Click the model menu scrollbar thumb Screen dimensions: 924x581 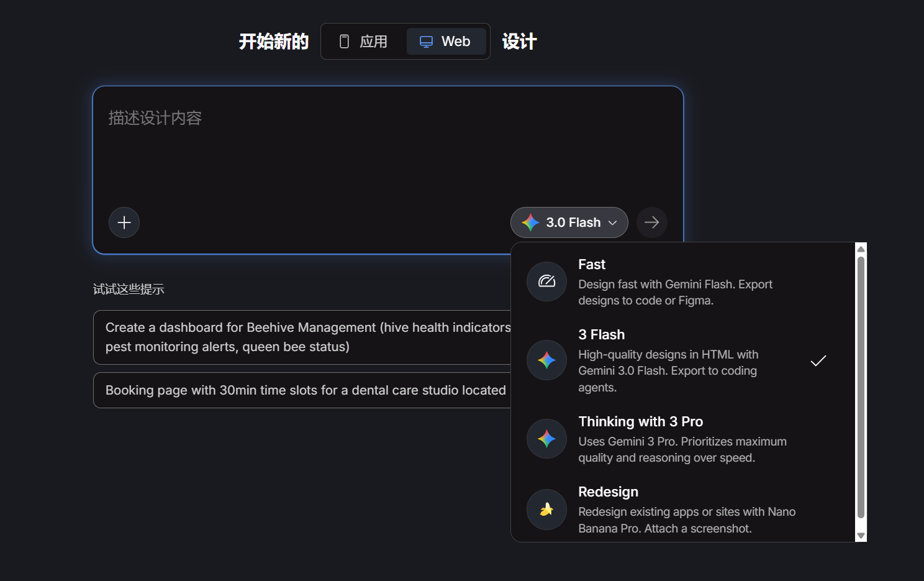click(861, 387)
